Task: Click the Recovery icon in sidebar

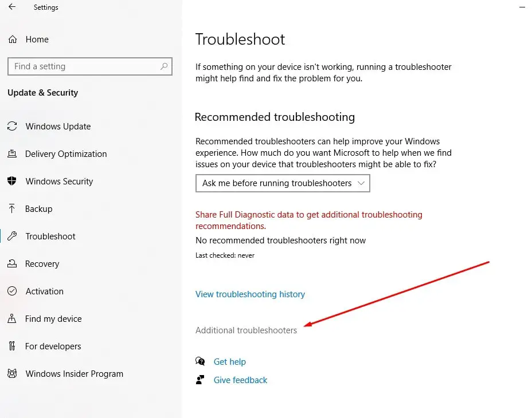Action: click(x=12, y=264)
